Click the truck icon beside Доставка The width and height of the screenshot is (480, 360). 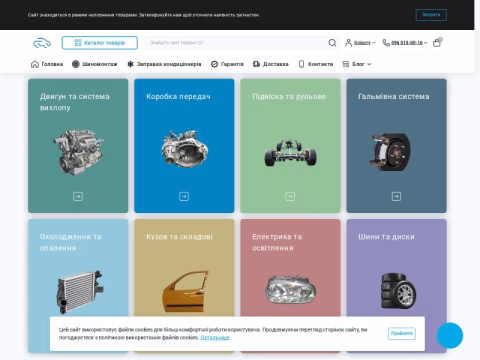click(256, 64)
